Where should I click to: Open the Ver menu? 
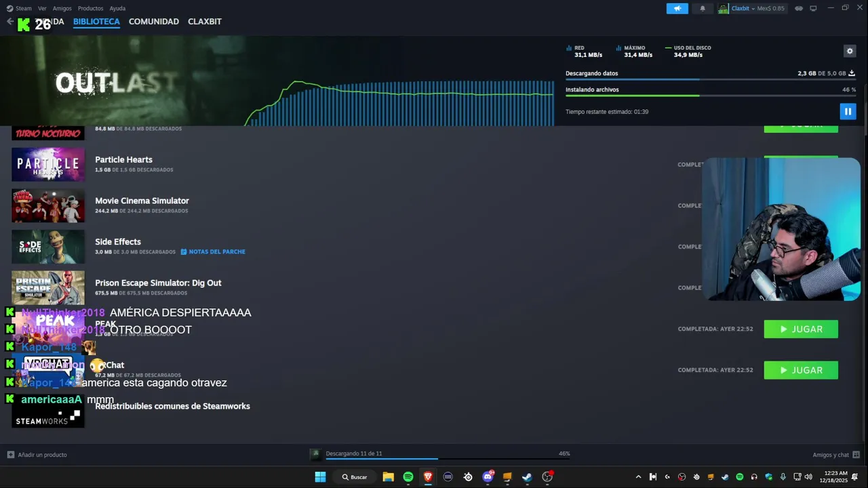coord(42,8)
